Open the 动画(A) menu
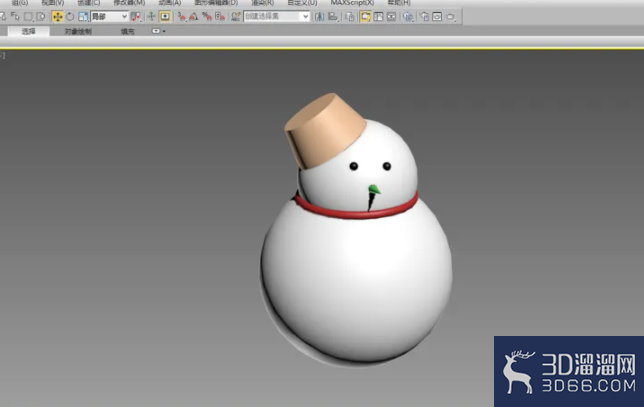The image size is (644, 407). pyautogui.click(x=170, y=2)
